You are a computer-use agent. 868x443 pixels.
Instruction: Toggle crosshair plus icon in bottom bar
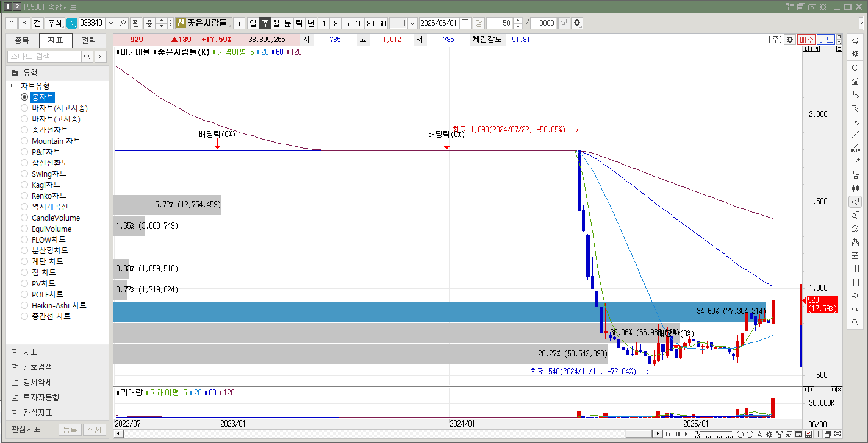click(818, 434)
